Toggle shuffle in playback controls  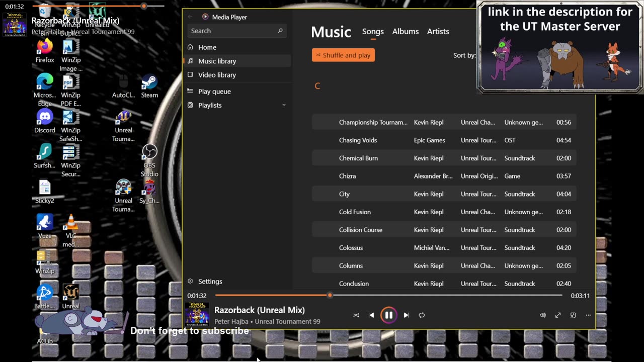(x=356, y=315)
